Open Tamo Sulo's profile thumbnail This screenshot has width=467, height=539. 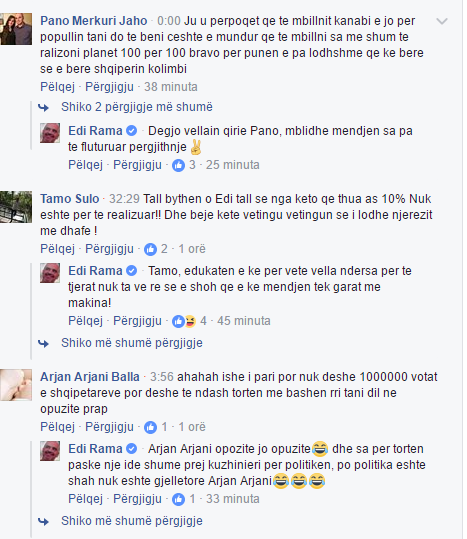16,207
